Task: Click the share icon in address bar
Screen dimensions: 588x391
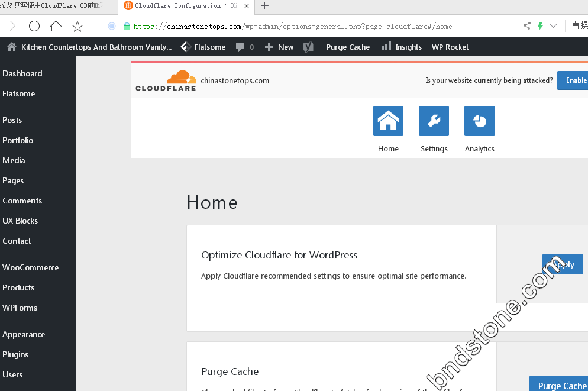Action: click(527, 26)
